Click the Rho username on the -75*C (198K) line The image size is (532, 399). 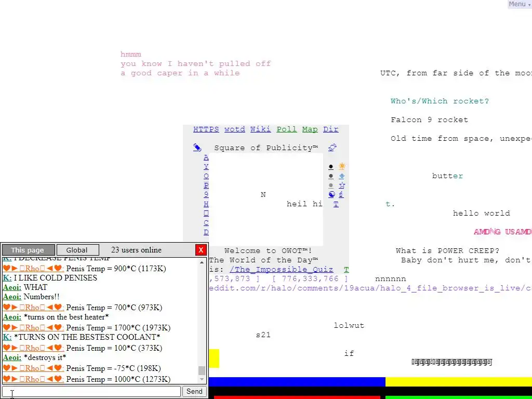pyautogui.click(x=33, y=368)
